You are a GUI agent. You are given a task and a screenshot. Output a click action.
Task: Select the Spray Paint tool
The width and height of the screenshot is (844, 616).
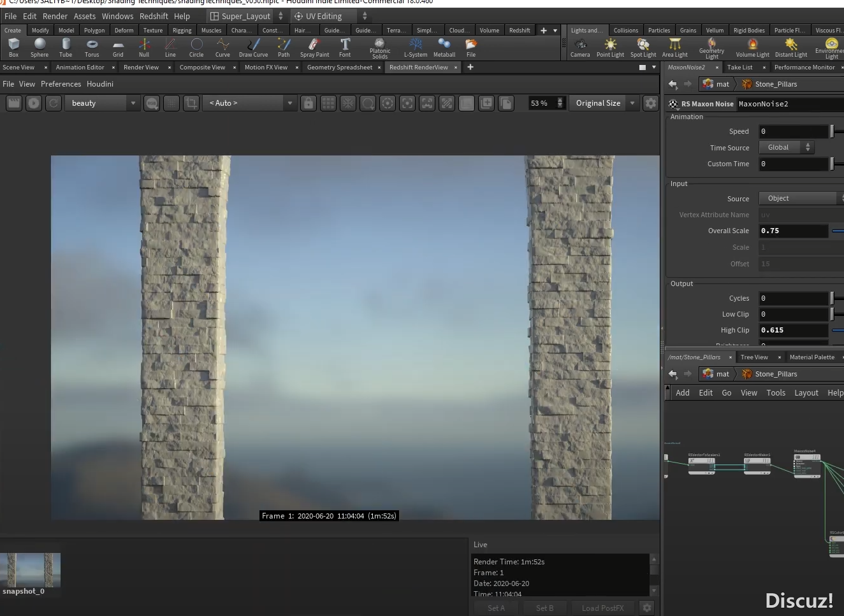point(314,48)
